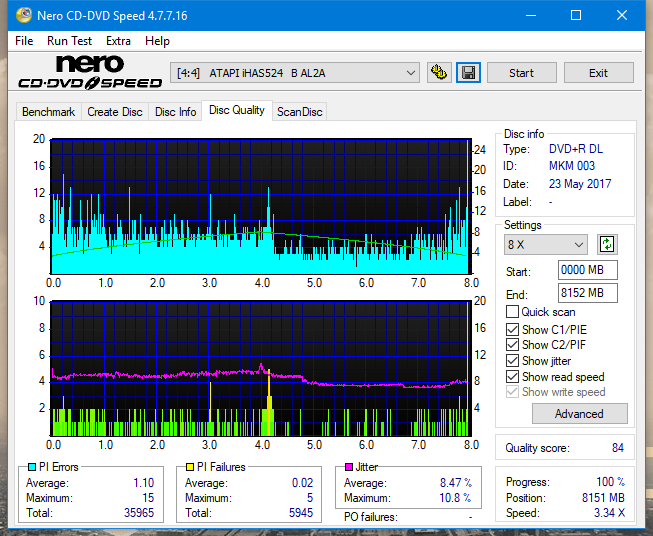Toggle the Show C1/PIE checkbox
The height and width of the screenshot is (536, 653).
[x=512, y=329]
